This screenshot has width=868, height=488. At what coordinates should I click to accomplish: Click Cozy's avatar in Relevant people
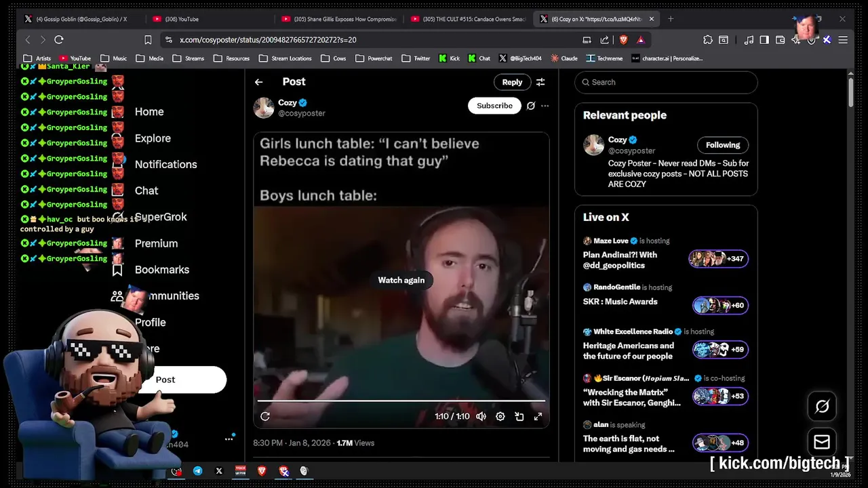point(593,145)
